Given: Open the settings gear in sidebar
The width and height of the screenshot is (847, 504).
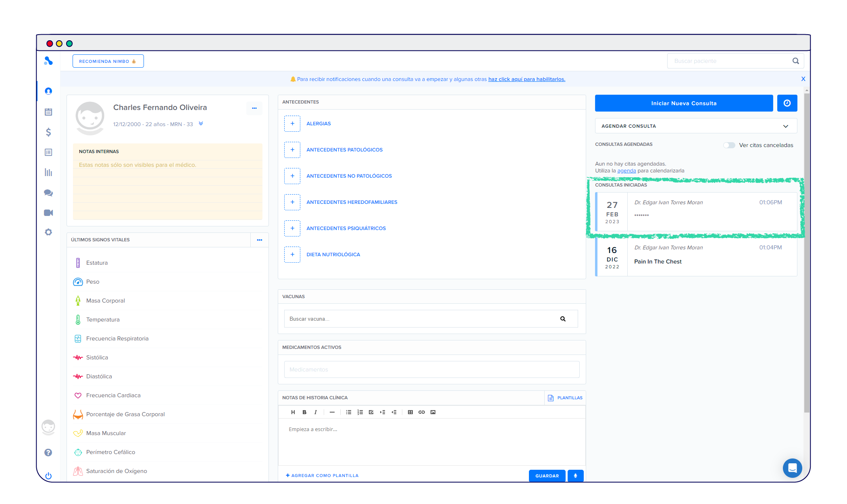Looking at the screenshot, I should (48, 232).
